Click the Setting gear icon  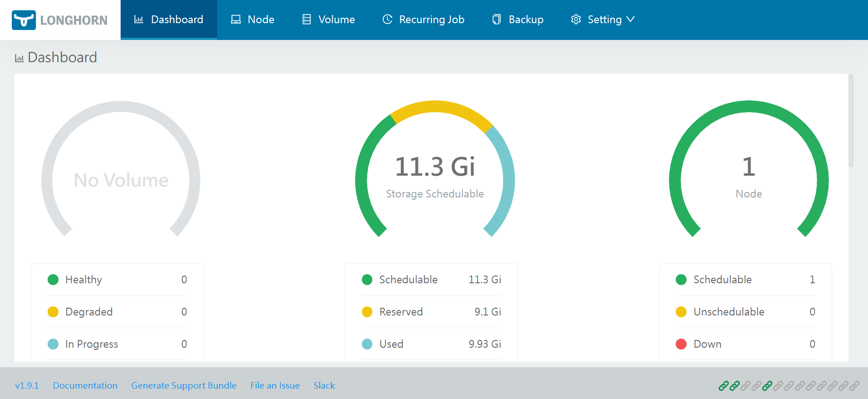pos(576,20)
